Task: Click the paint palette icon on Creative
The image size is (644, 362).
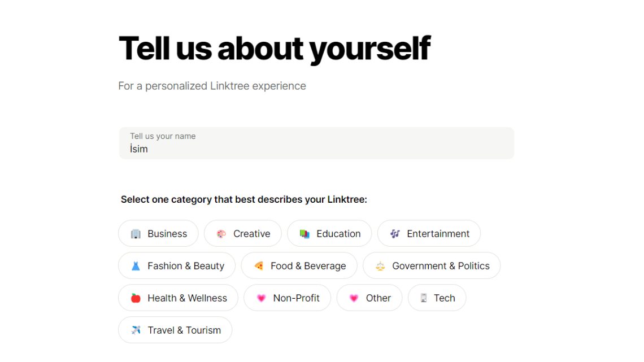Action: pyautogui.click(x=221, y=234)
